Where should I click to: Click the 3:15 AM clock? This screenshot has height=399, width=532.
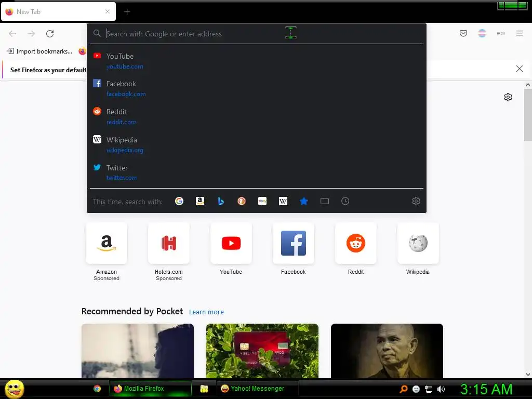pyautogui.click(x=486, y=389)
